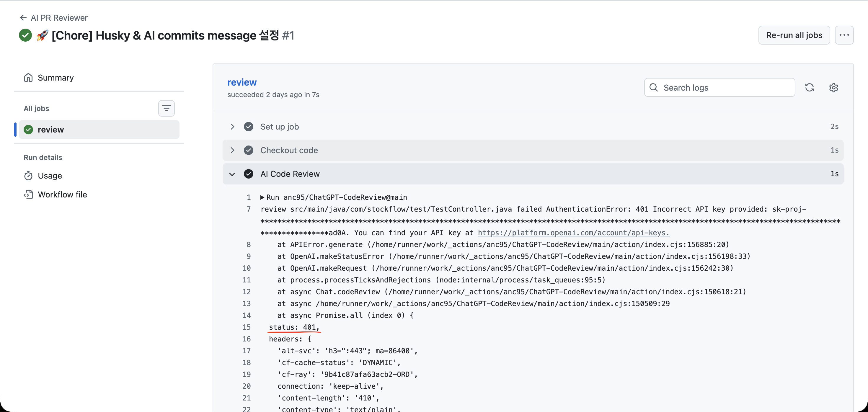This screenshot has height=412, width=868.
Task: Open the jobs filter button
Action: coord(167,108)
